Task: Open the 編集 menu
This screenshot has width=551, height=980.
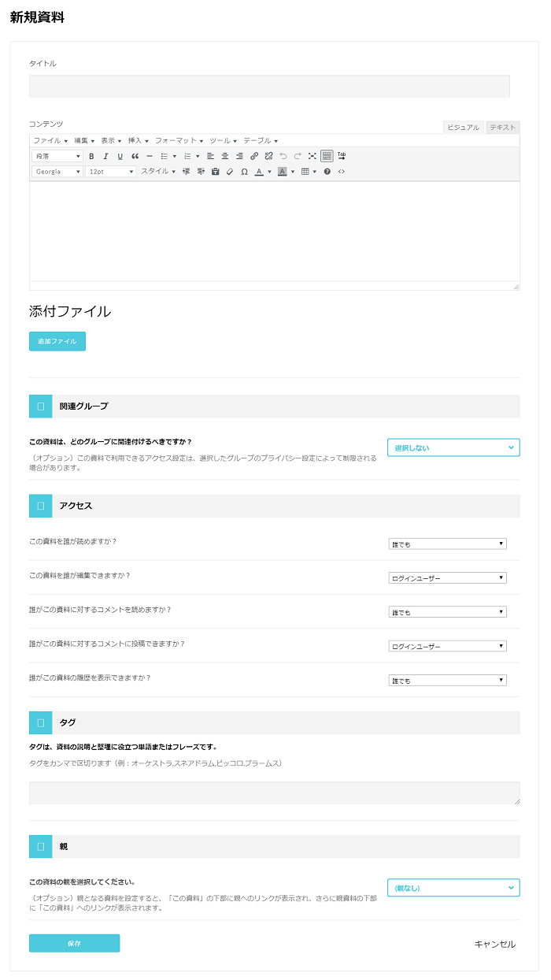Action: pos(84,140)
